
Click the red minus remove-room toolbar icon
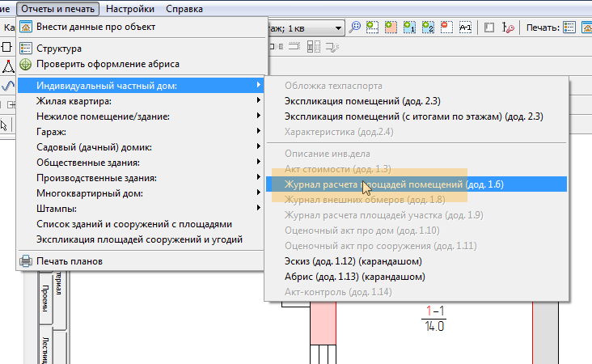[446, 27]
